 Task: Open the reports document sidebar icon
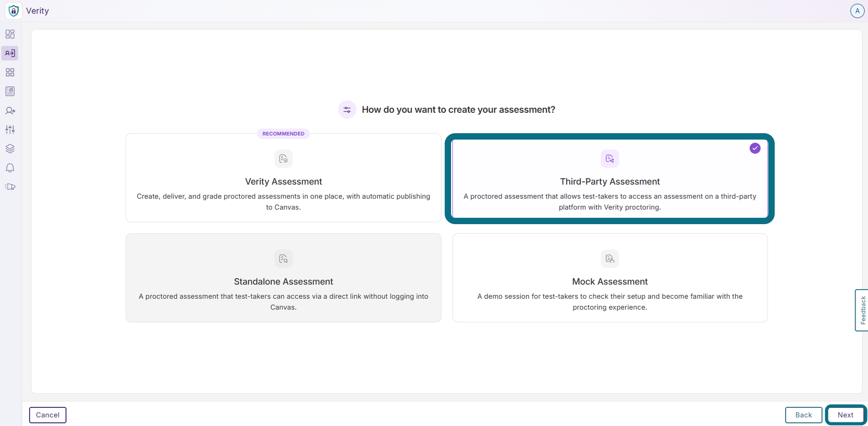[x=10, y=91]
